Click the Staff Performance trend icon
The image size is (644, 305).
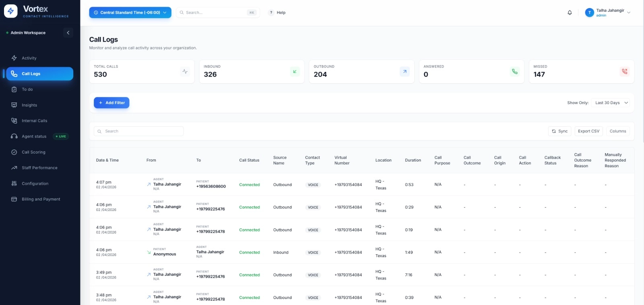coord(14,168)
